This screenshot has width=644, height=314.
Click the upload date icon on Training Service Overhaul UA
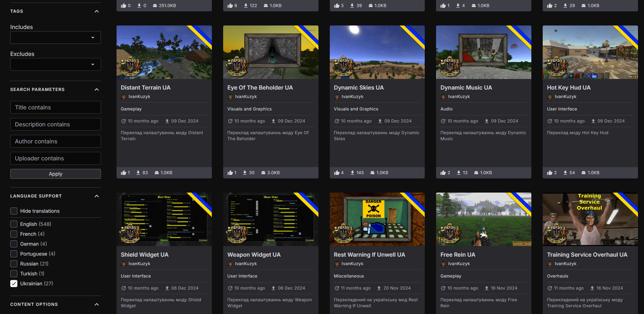[x=592, y=288]
